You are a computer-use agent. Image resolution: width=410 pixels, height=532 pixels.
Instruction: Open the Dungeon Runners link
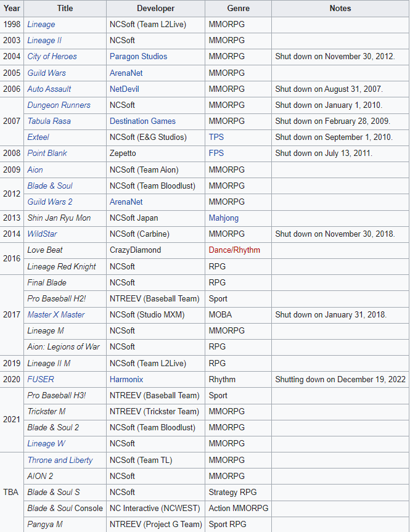[59, 105]
